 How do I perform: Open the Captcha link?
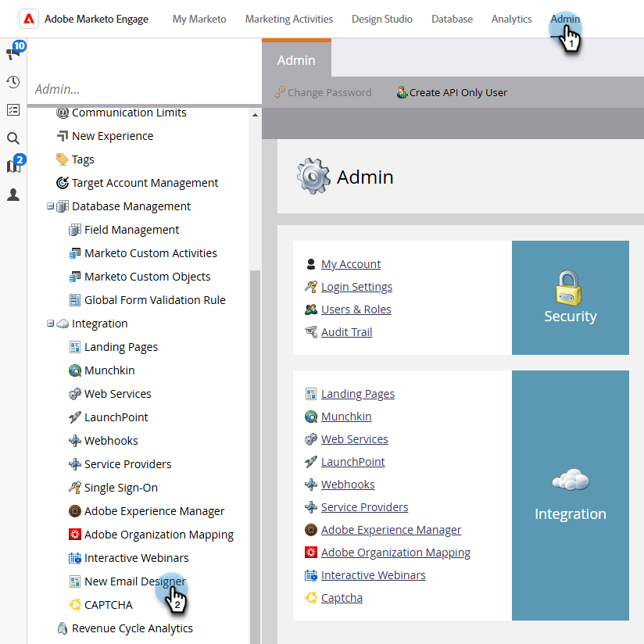click(342, 598)
